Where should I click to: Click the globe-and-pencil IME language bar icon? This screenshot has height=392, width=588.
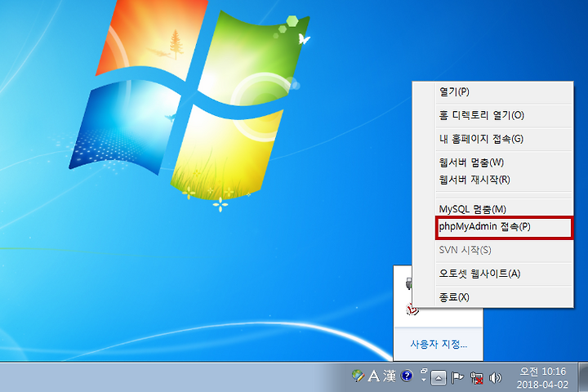click(359, 376)
